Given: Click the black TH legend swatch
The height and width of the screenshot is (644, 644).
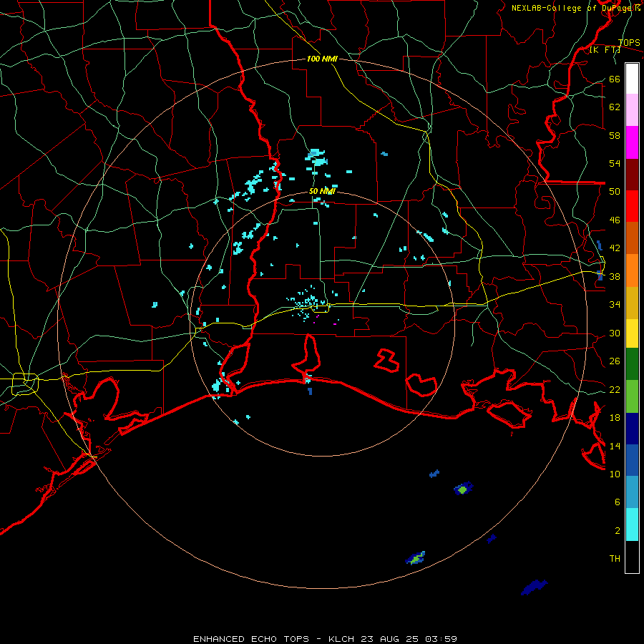Looking at the screenshot, I should click(x=632, y=557).
